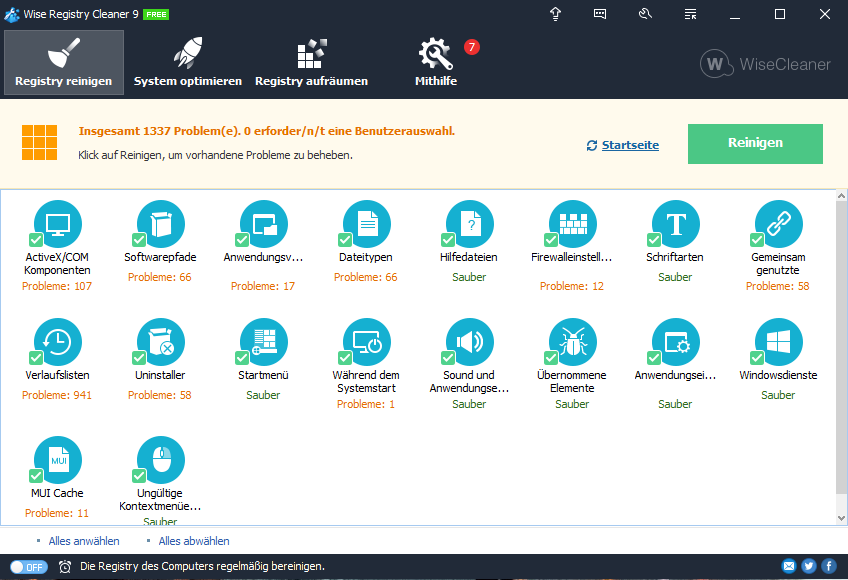Screen dimensions: 848x580
Task: Click the 'Probleme: 941' text
Action: (57, 396)
